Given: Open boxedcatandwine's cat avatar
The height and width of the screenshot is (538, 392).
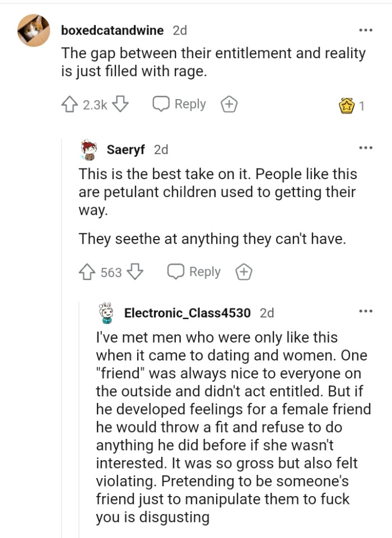Looking at the screenshot, I should coord(32,30).
